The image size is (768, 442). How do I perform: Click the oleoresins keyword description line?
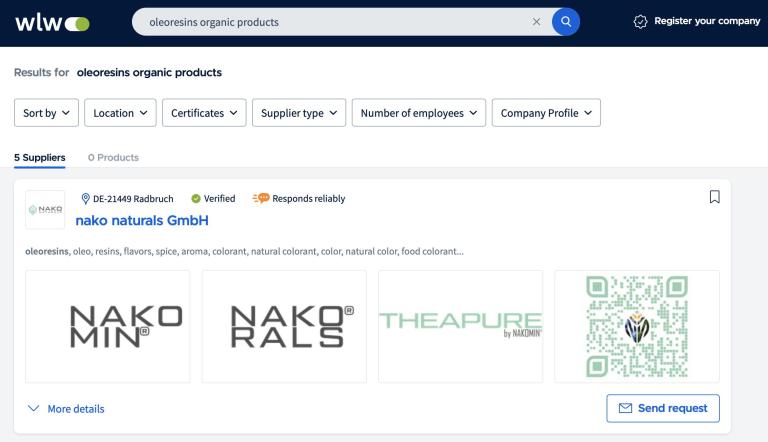click(244, 251)
